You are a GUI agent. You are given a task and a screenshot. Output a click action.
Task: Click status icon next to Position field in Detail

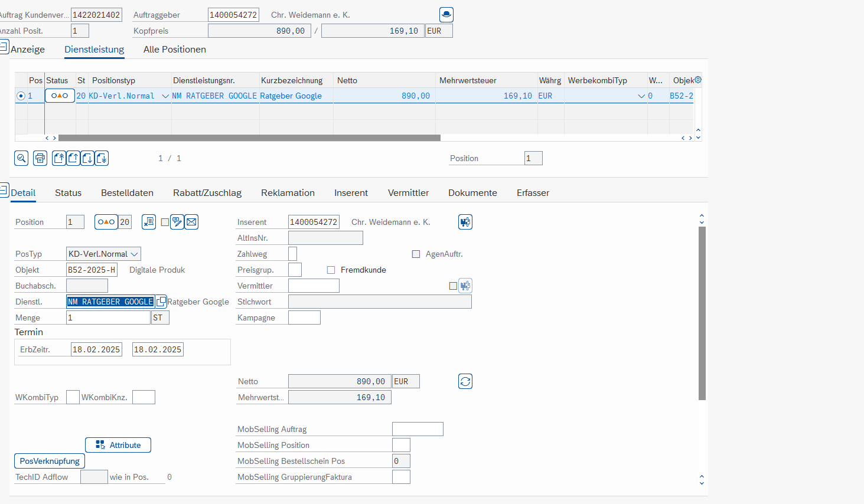106,222
